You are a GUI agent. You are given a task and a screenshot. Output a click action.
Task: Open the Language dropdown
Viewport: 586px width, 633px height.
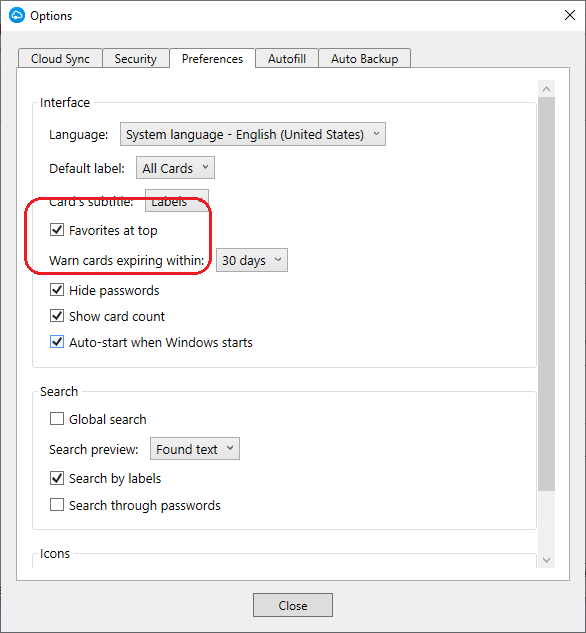coord(253,134)
